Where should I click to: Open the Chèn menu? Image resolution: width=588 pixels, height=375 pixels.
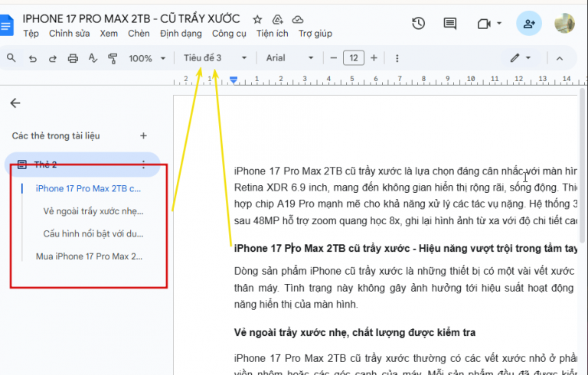[139, 34]
